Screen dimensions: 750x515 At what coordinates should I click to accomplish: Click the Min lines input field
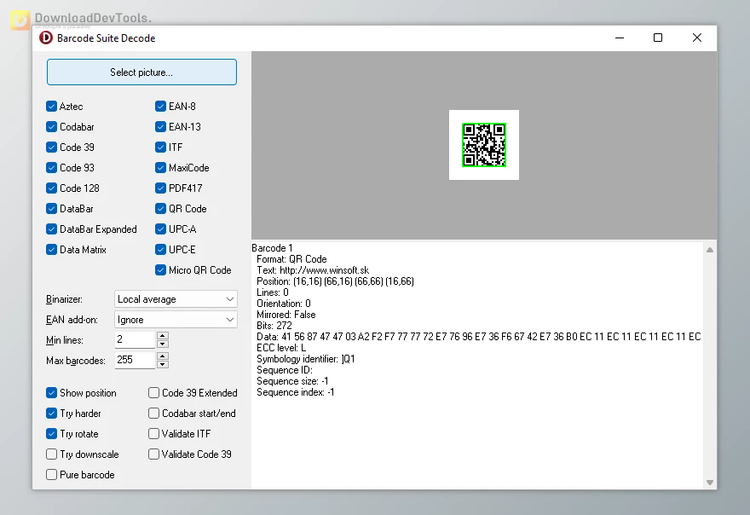[x=135, y=340]
